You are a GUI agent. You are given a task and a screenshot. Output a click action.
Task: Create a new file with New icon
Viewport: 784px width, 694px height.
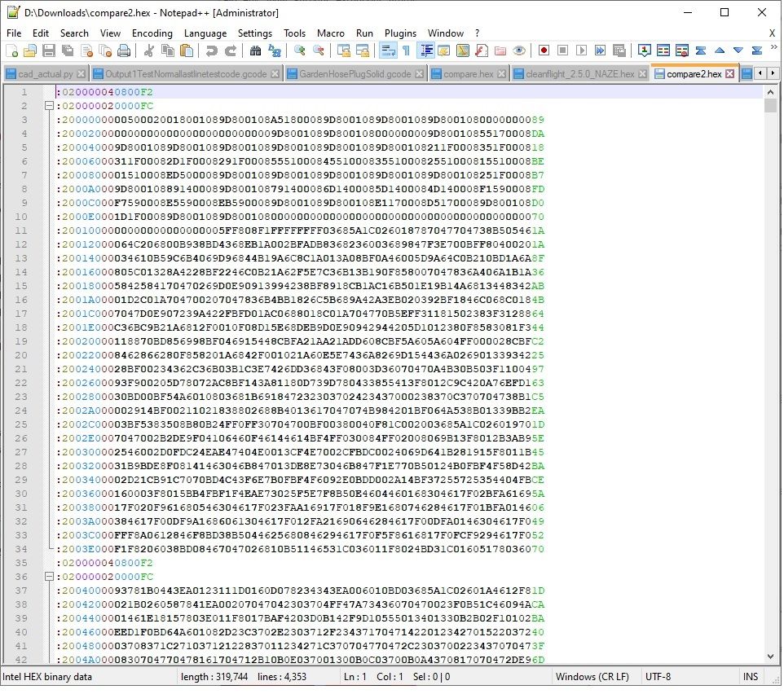point(11,51)
